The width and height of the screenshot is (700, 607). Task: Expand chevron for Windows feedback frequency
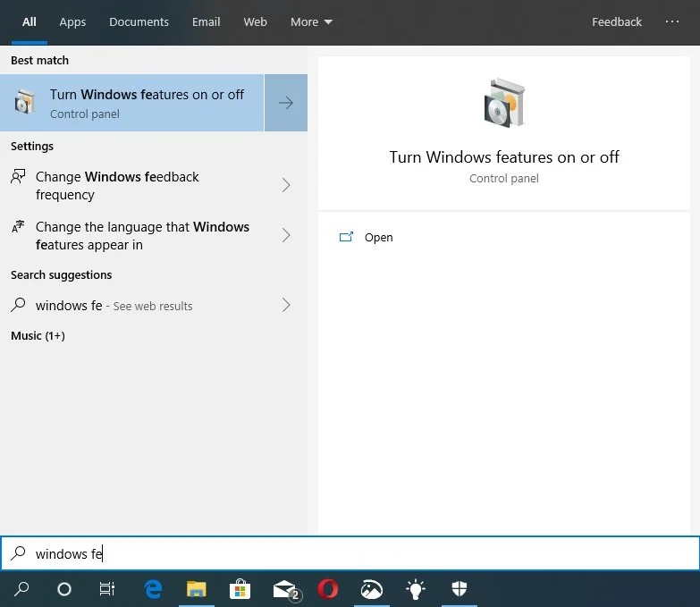click(x=286, y=185)
